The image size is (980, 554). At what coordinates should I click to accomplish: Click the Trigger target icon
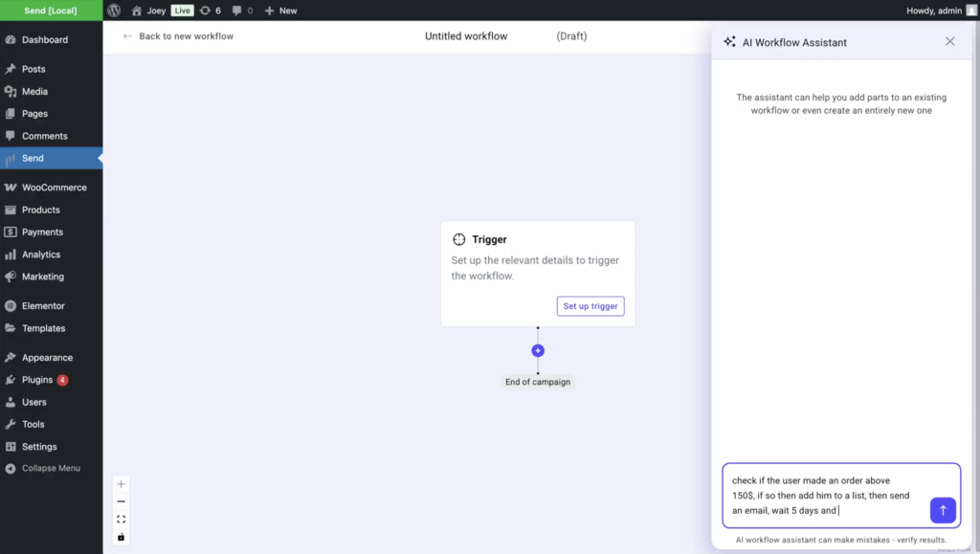click(x=459, y=240)
